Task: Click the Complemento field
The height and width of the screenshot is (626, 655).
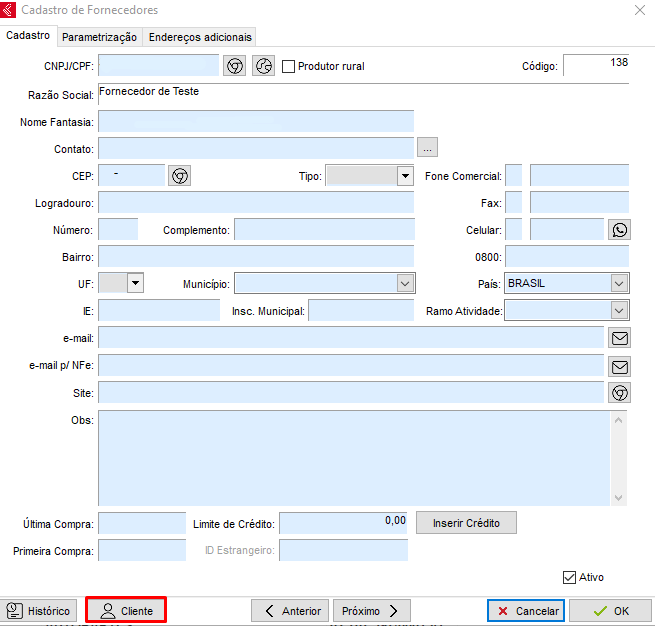Action: coord(325,229)
